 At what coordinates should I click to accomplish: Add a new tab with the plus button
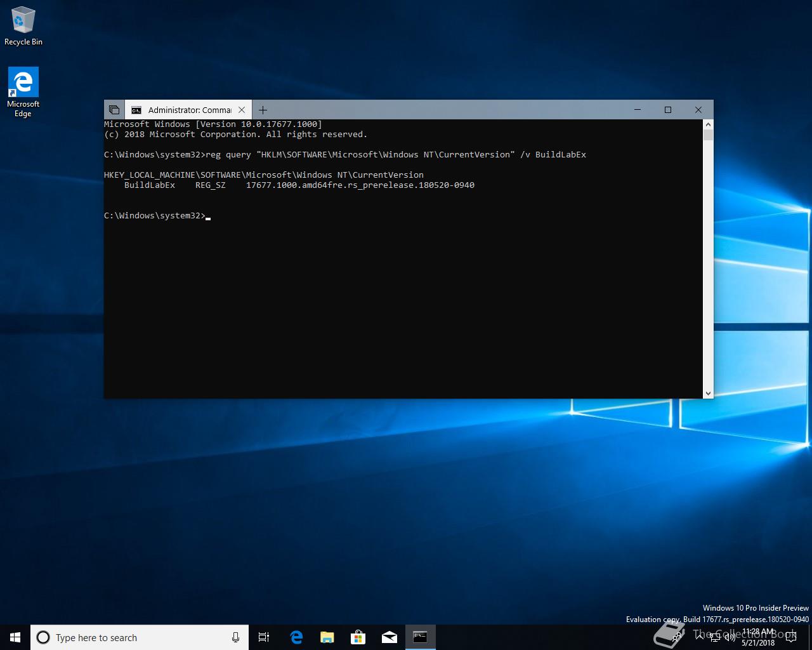(x=263, y=110)
